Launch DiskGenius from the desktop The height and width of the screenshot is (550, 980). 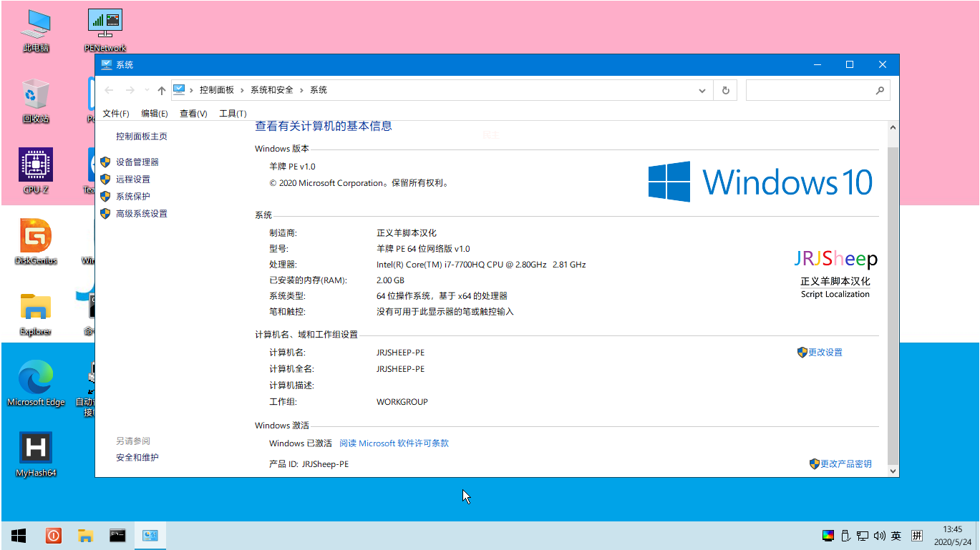coord(36,242)
